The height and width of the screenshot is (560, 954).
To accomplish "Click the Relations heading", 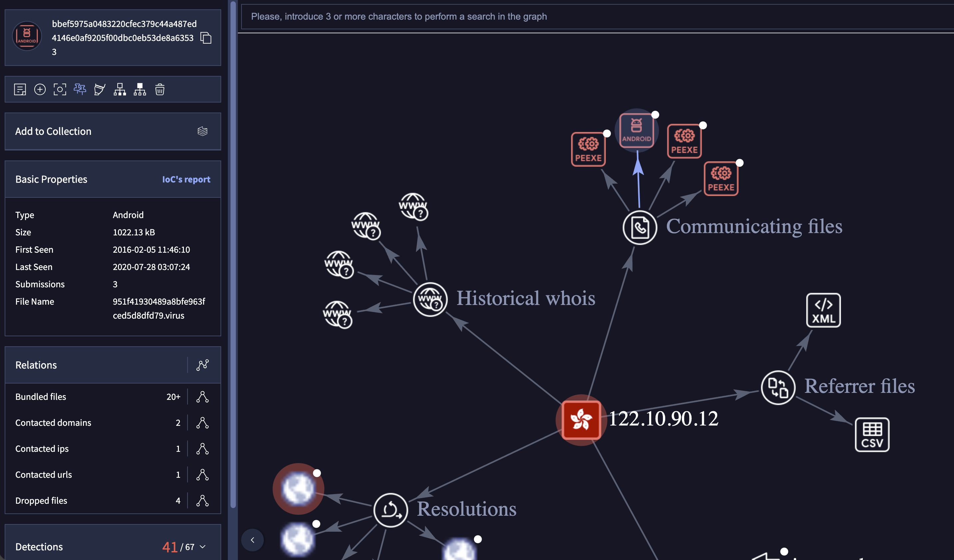I will point(36,365).
